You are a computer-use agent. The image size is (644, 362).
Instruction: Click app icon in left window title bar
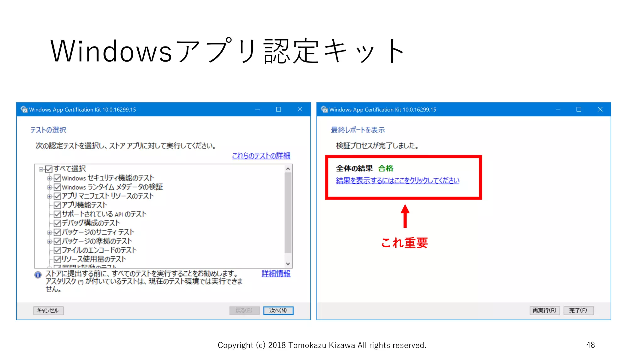(x=24, y=109)
